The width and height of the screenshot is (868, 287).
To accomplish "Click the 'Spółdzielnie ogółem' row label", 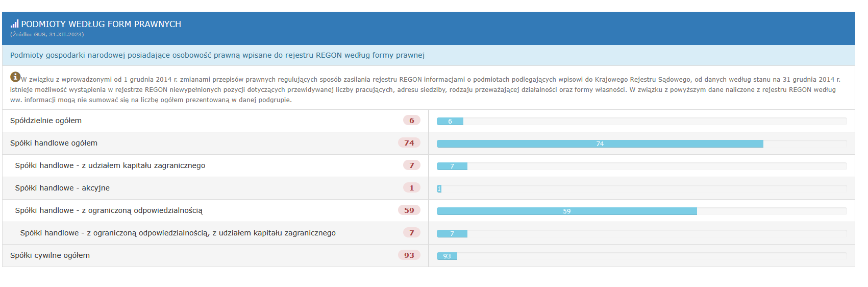I will pos(46,121).
